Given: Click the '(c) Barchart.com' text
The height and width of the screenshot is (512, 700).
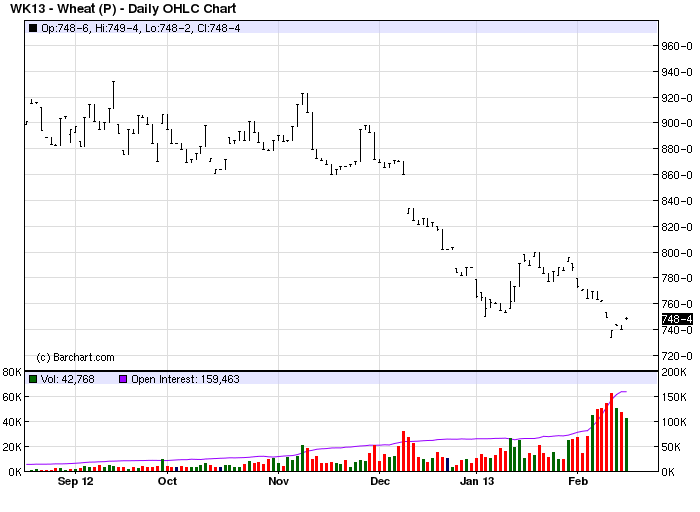Looking at the screenshot, I should tap(75, 357).
